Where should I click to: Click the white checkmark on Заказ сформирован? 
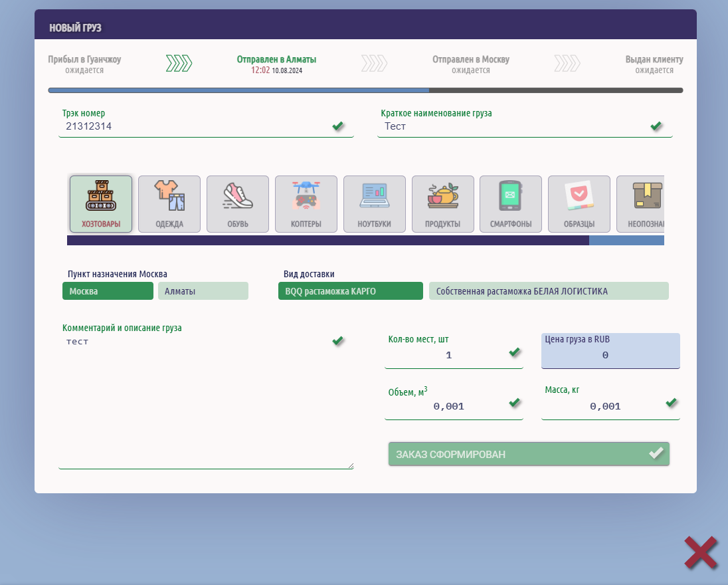[x=656, y=453]
